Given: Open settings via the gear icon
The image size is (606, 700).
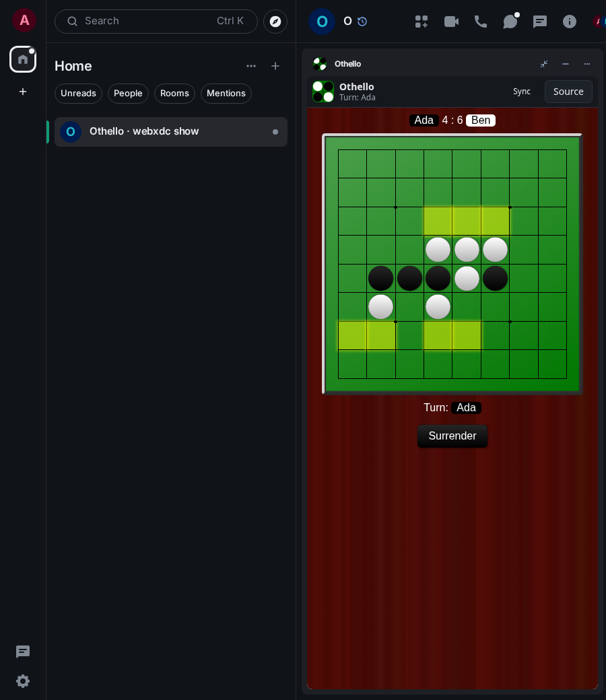Looking at the screenshot, I should tap(23, 681).
